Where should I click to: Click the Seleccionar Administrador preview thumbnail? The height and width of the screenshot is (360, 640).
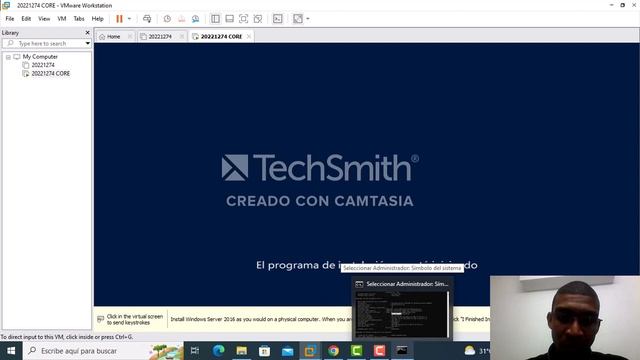[x=402, y=313]
